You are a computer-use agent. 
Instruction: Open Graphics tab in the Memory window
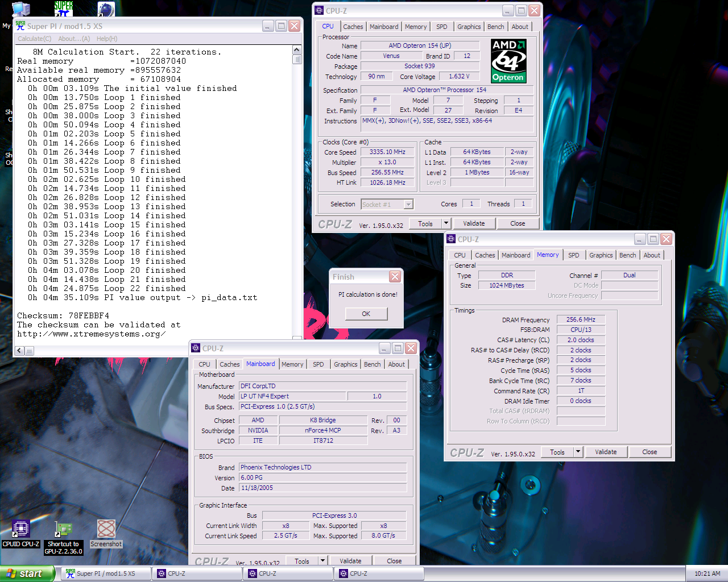[x=601, y=255]
